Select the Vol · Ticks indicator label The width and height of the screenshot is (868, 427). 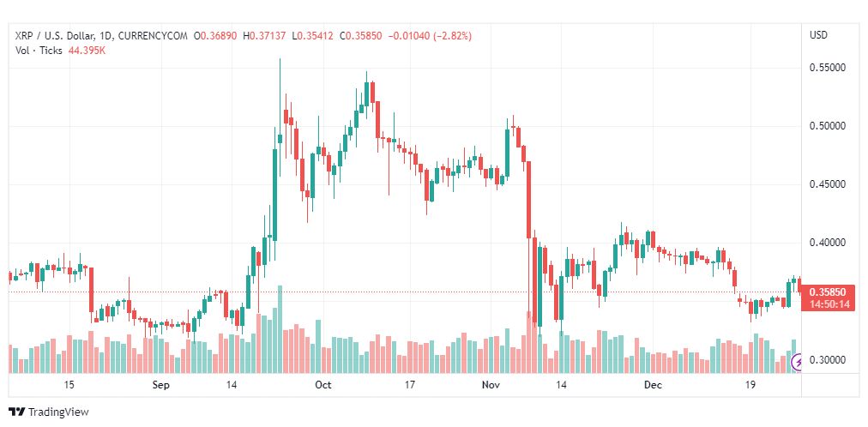tap(39, 51)
